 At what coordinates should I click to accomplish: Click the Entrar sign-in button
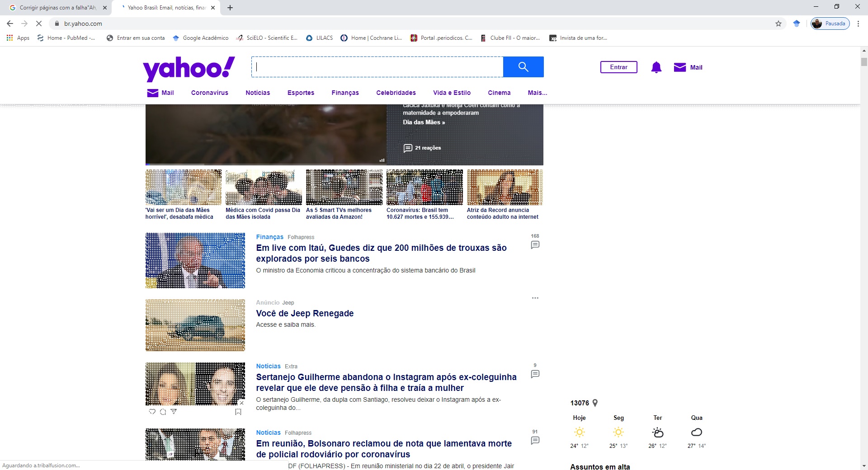coord(618,67)
